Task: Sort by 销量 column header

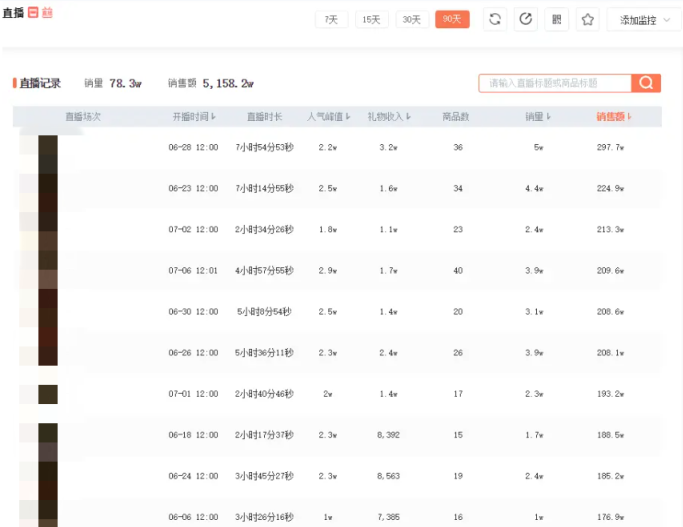Action: 538,117
